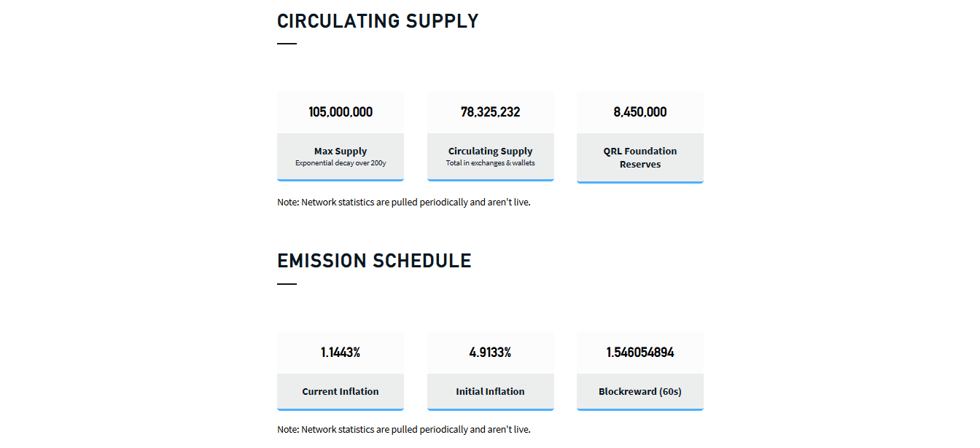The width and height of the screenshot is (980, 448).
Task: Click the Circulating Supply card label
Action: click(x=491, y=152)
